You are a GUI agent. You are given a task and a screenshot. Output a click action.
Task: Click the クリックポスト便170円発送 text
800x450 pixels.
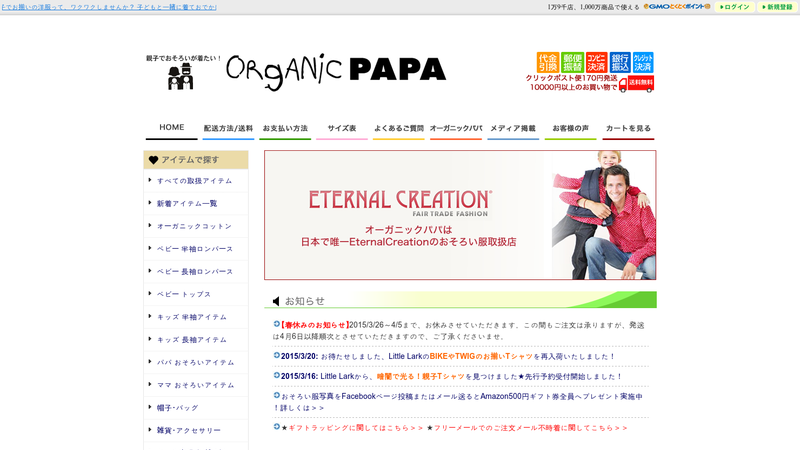pos(571,78)
